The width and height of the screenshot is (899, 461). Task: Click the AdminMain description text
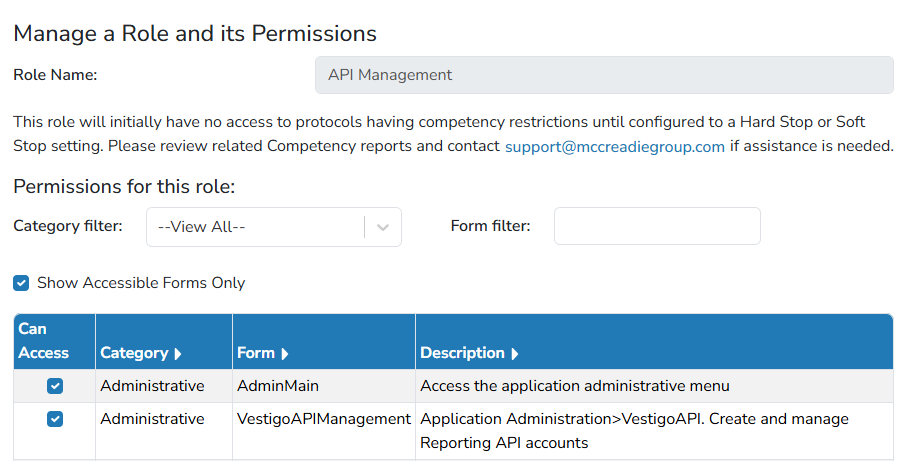574,386
